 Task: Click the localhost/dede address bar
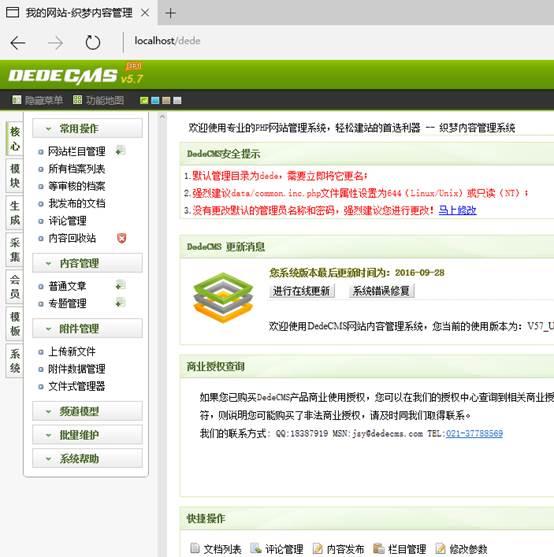(167, 41)
